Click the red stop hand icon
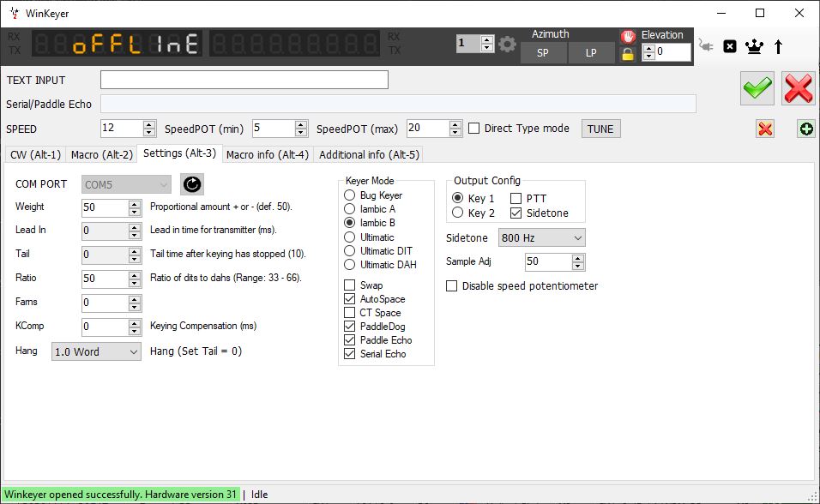The width and height of the screenshot is (820, 504). (x=628, y=36)
